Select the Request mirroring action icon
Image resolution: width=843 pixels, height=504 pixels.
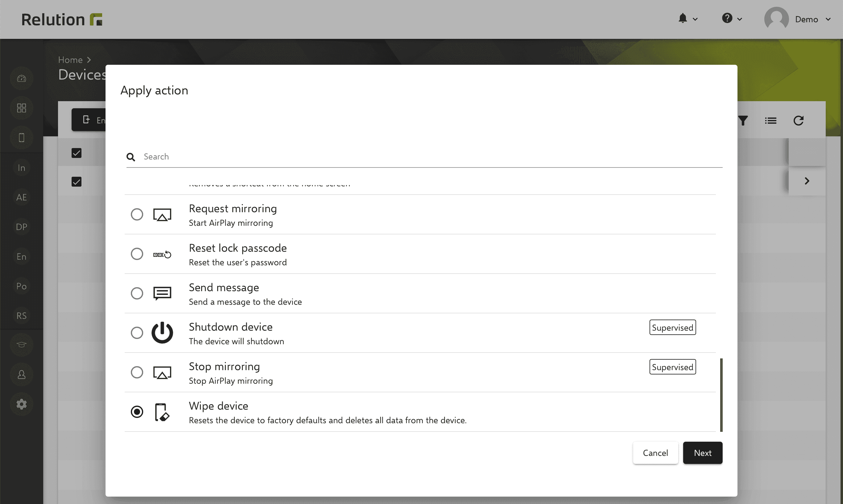pyautogui.click(x=162, y=214)
